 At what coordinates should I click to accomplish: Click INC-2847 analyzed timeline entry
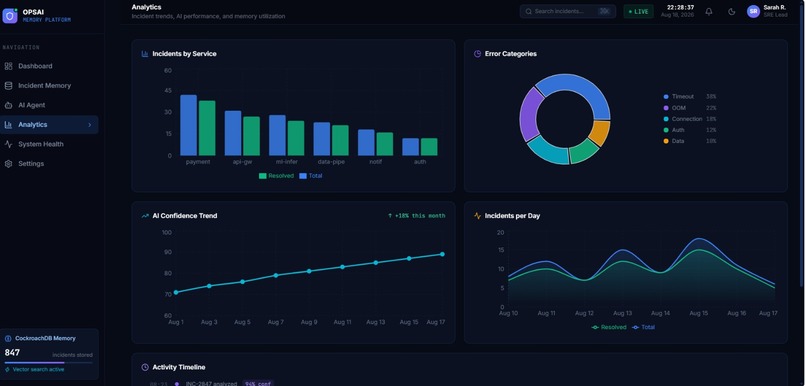click(x=211, y=383)
